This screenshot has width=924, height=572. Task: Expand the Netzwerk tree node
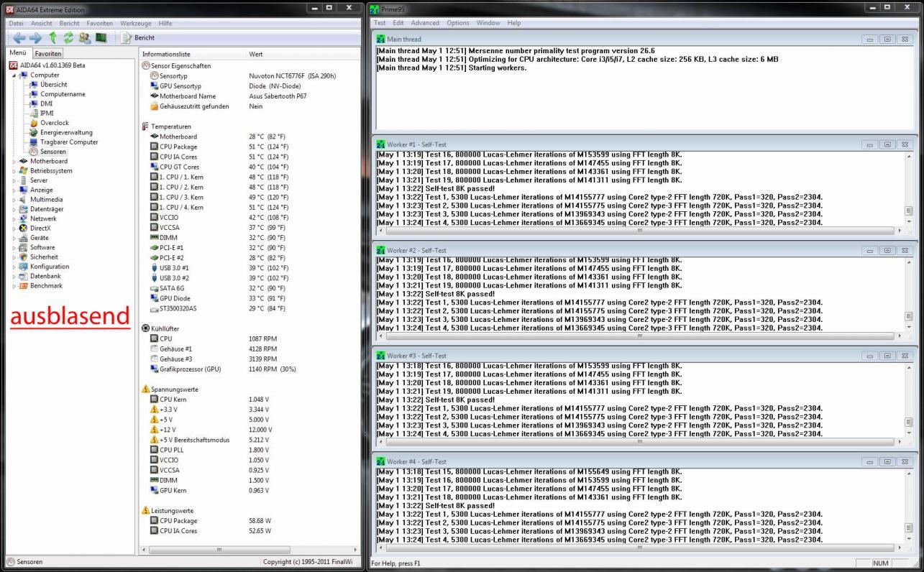[14, 219]
